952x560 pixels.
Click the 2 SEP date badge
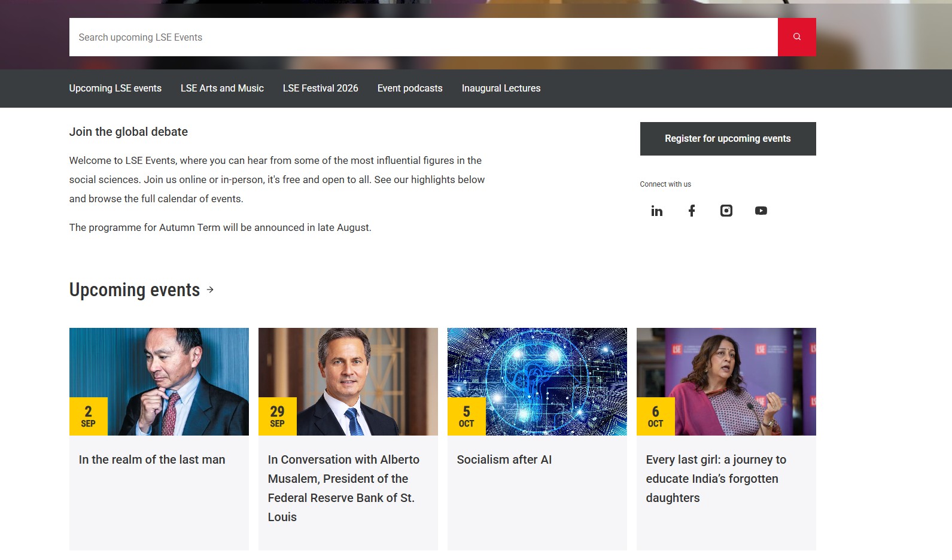click(89, 416)
